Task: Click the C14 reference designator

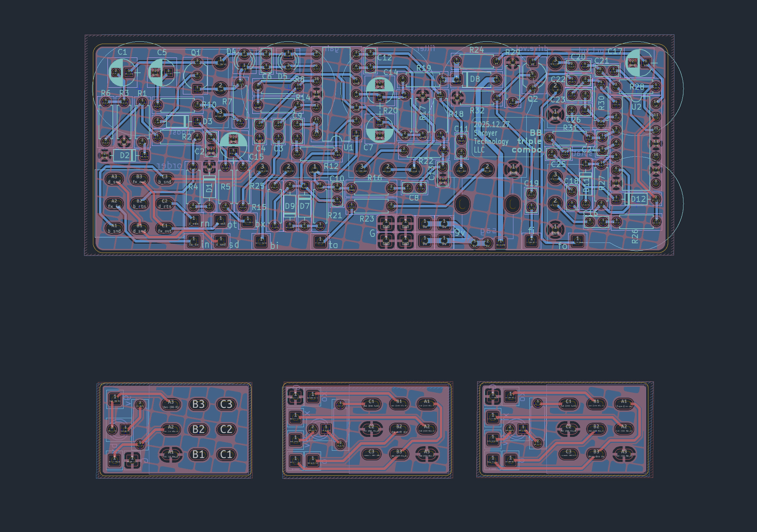Action: tap(390, 72)
